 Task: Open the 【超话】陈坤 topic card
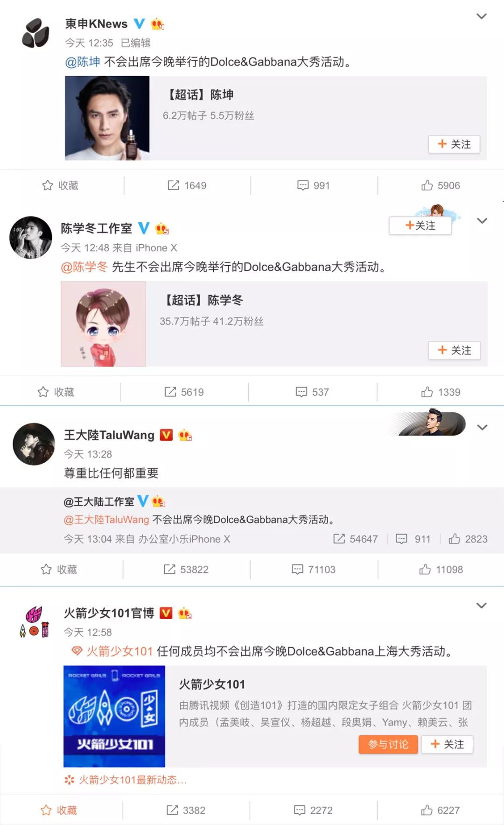click(276, 118)
